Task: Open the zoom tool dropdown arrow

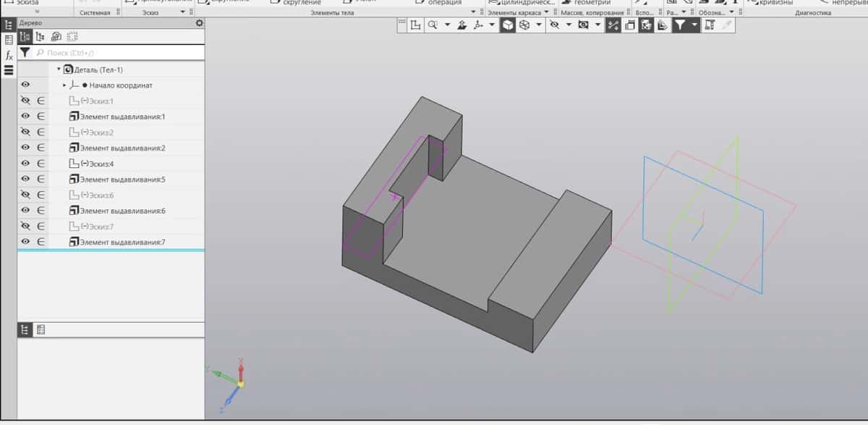Action: pos(446,25)
